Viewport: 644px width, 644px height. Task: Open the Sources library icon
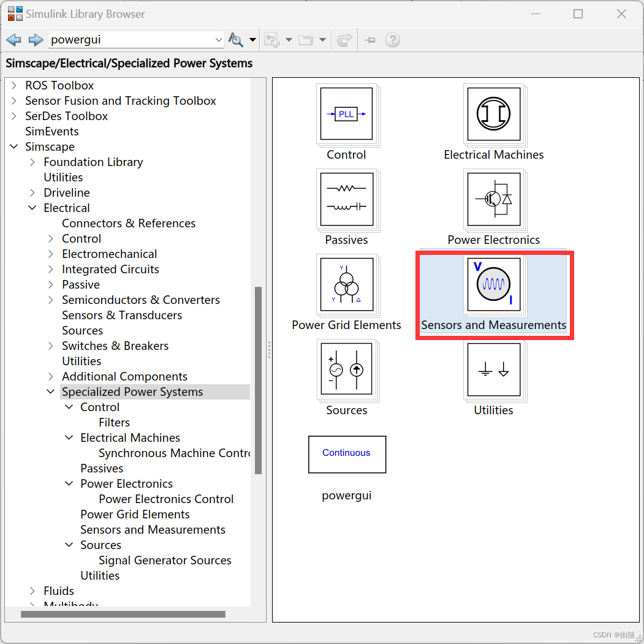tap(347, 369)
